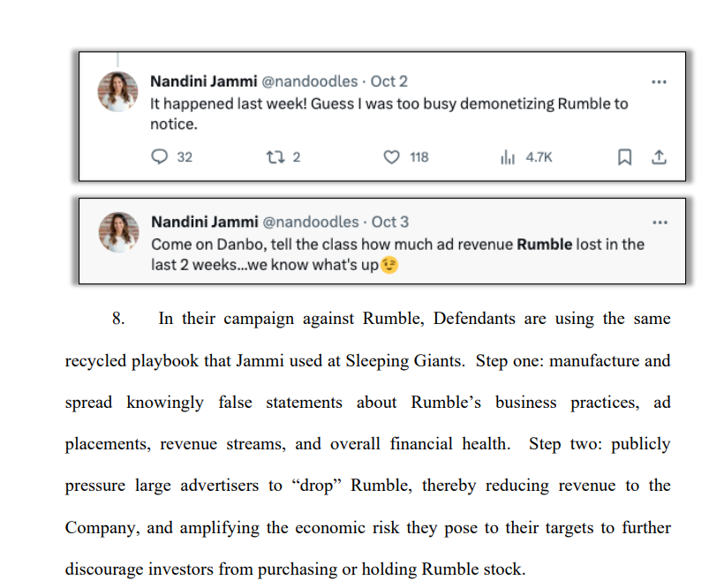
Task: Click the profile avatar on the Oct 3 tweet
Action: click(117, 231)
